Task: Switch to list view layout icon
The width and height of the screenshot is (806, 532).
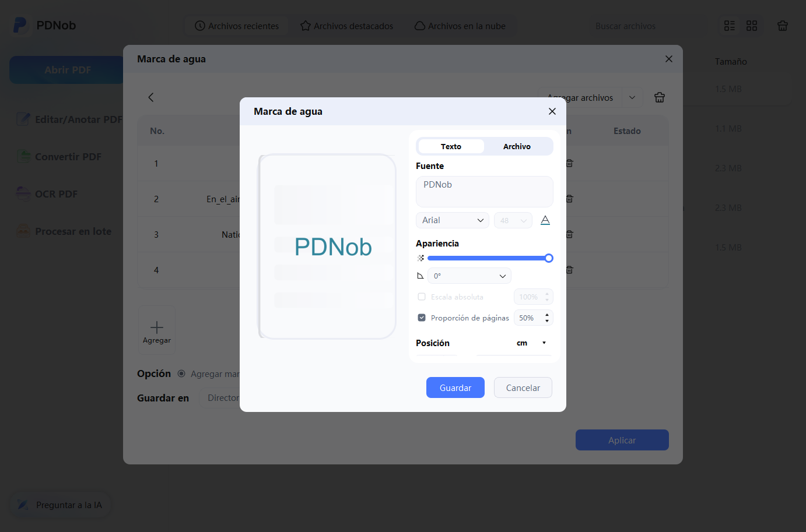Action: [x=730, y=26]
